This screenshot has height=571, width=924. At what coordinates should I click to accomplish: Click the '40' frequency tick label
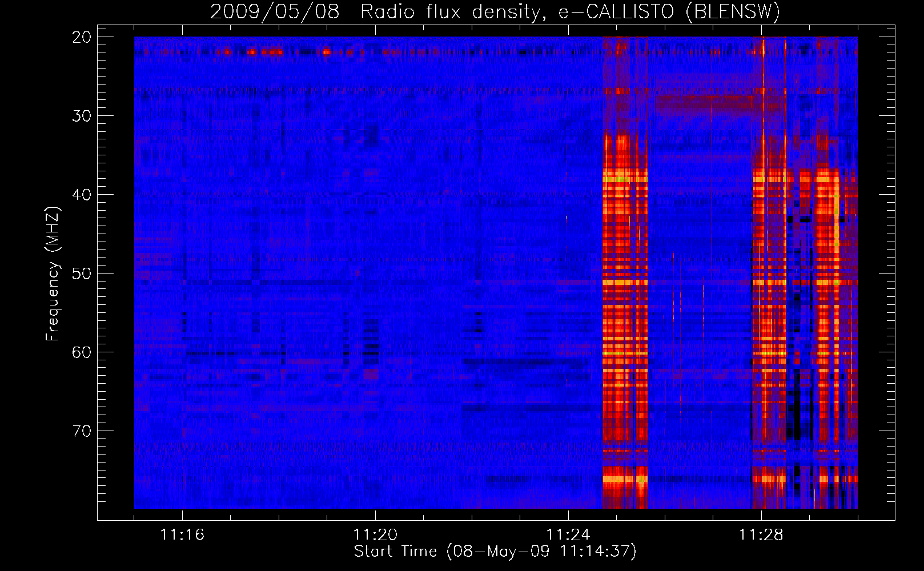[x=82, y=195]
